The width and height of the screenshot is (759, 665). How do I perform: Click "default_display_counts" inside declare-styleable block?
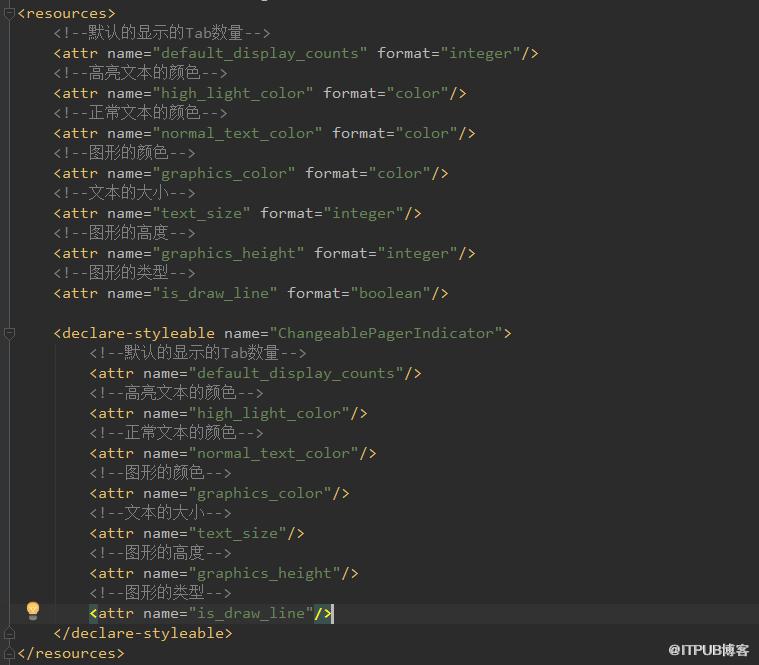[296, 373]
